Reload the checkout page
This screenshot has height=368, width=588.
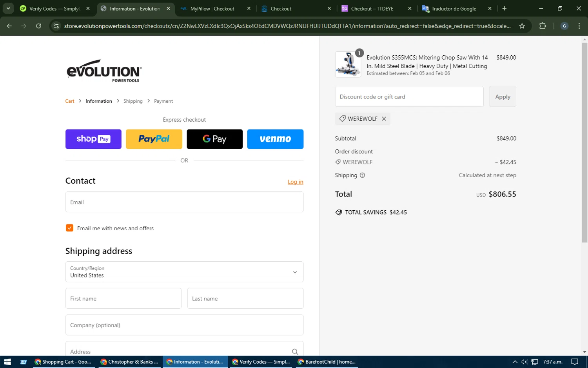coord(38,26)
